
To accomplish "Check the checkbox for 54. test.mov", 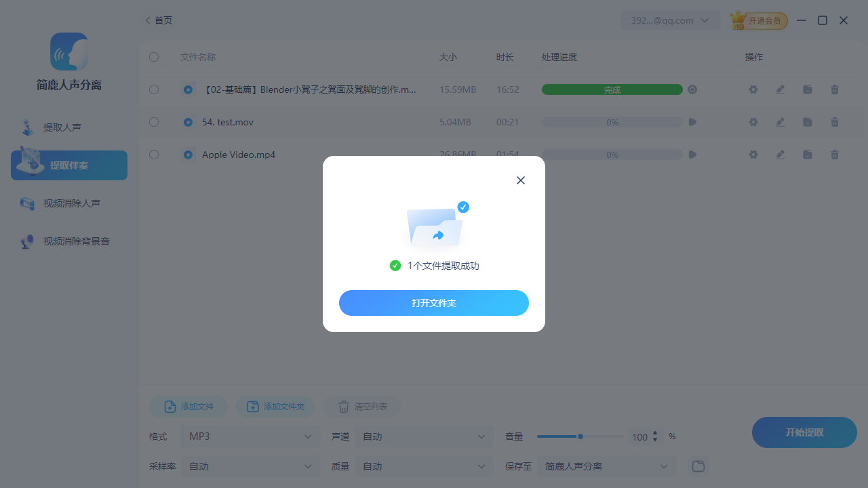I will (154, 122).
